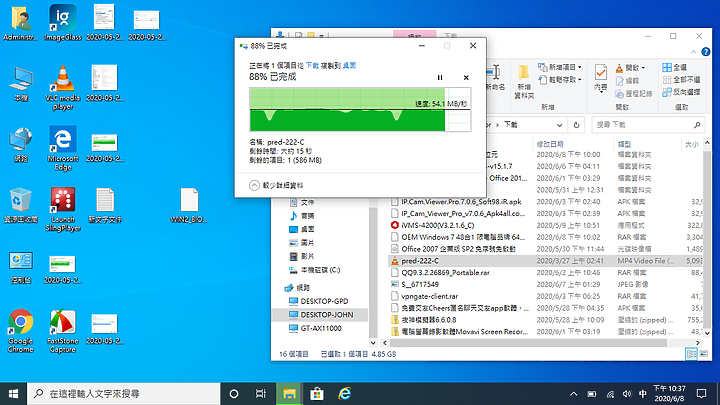720x405 pixels.
Task: Open Task View from the taskbar
Action: 261,393
